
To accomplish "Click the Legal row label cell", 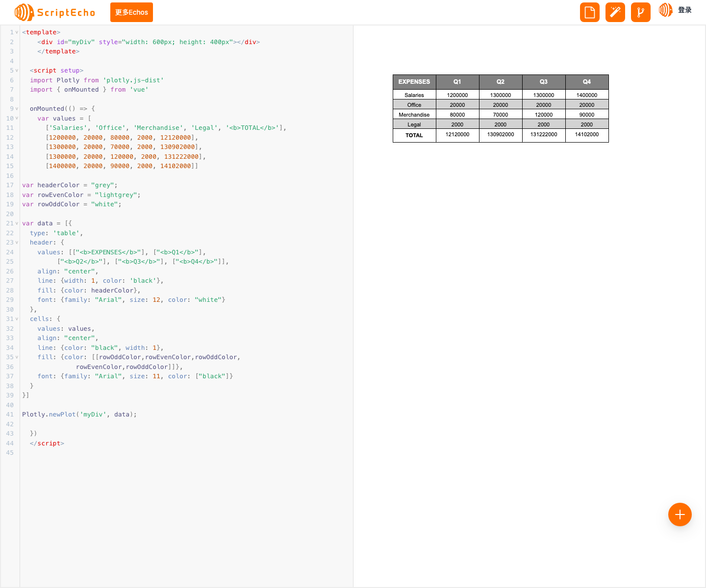I will click(x=414, y=124).
